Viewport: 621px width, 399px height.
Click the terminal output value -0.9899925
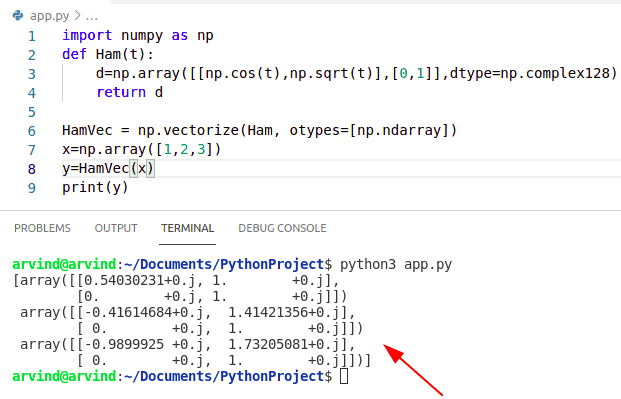[124, 344]
